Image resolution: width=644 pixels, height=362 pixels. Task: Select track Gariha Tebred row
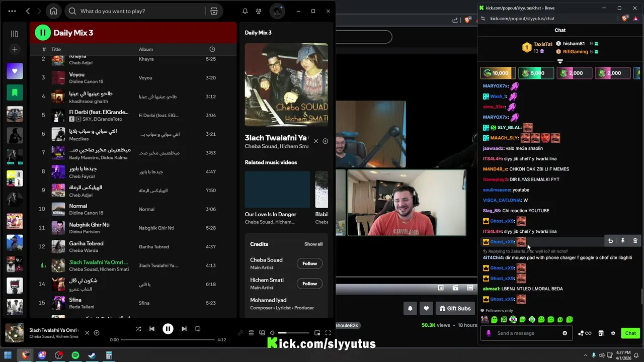pyautogui.click(x=133, y=247)
